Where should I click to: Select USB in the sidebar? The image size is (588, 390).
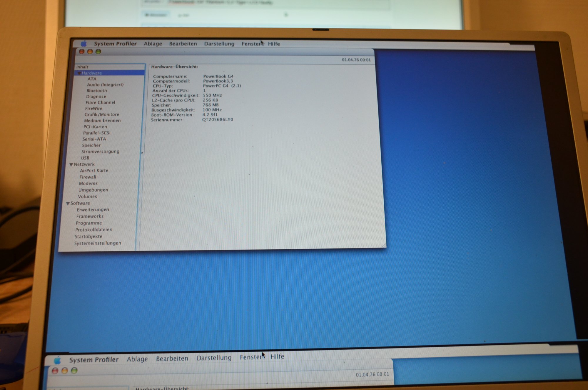[85, 158]
